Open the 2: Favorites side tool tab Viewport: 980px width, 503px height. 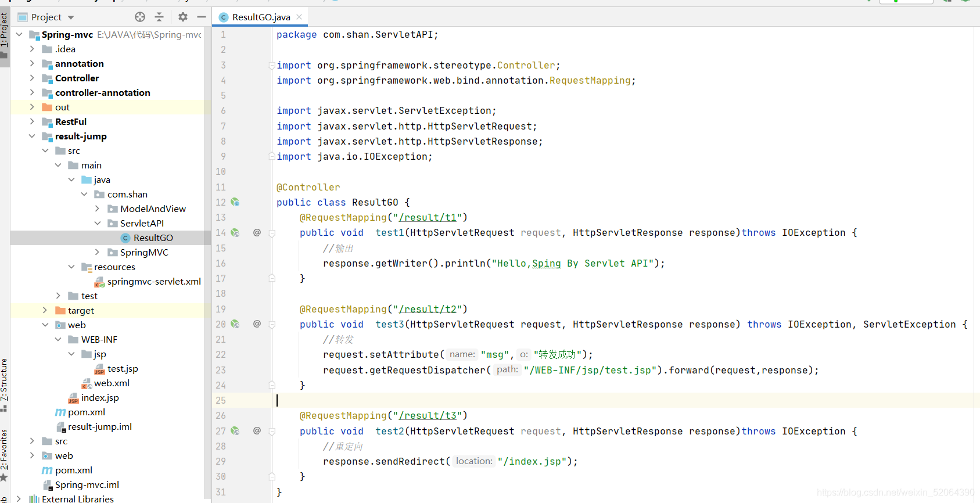point(5,455)
